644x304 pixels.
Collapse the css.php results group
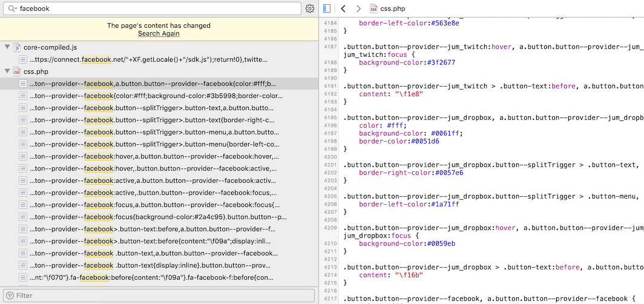7,71
